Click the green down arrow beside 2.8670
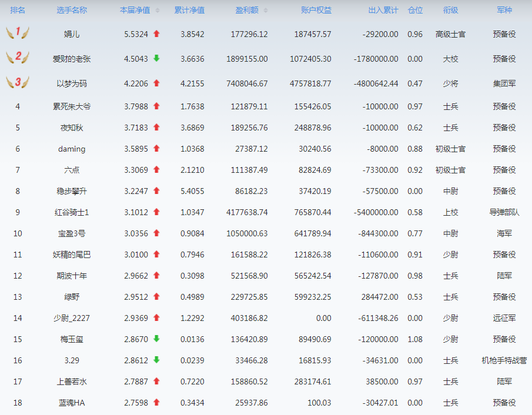532x415 pixels. pyautogui.click(x=156, y=339)
